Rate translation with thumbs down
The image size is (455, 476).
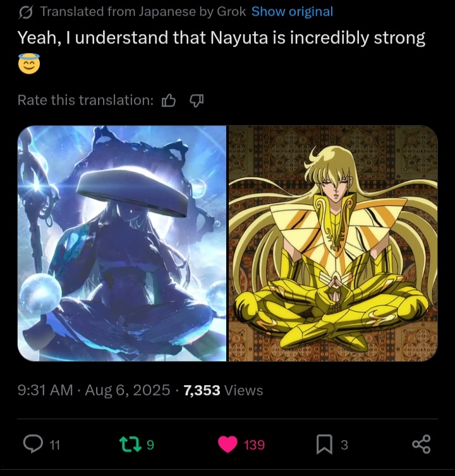pyautogui.click(x=197, y=100)
